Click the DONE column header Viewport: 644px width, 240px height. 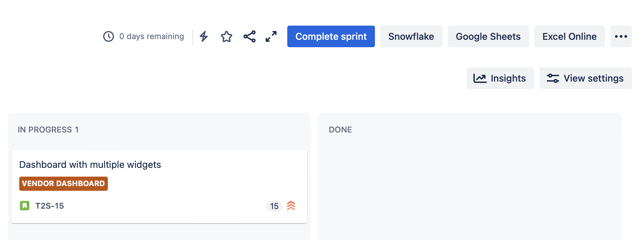340,130
